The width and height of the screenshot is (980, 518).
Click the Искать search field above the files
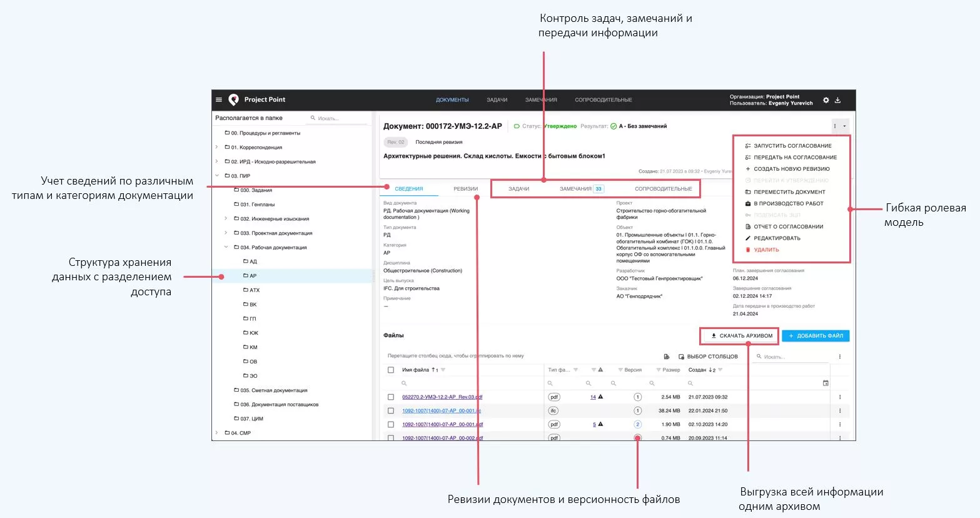pos(782,357)
